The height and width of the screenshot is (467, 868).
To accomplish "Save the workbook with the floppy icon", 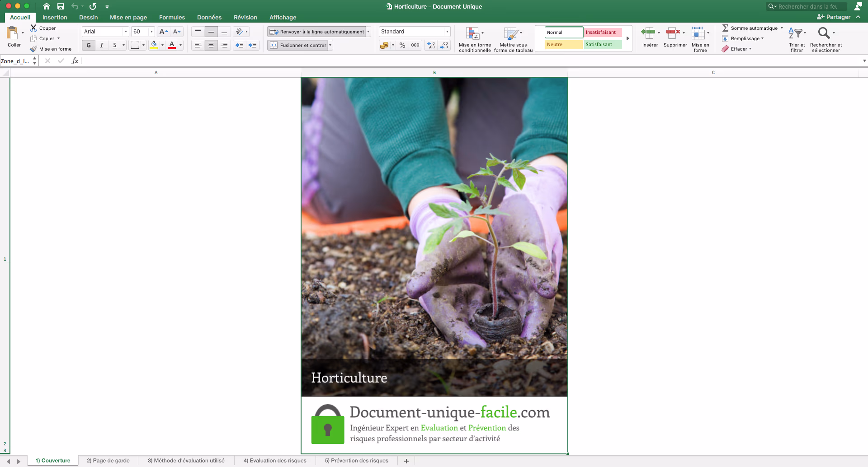I will pos(61,6).
